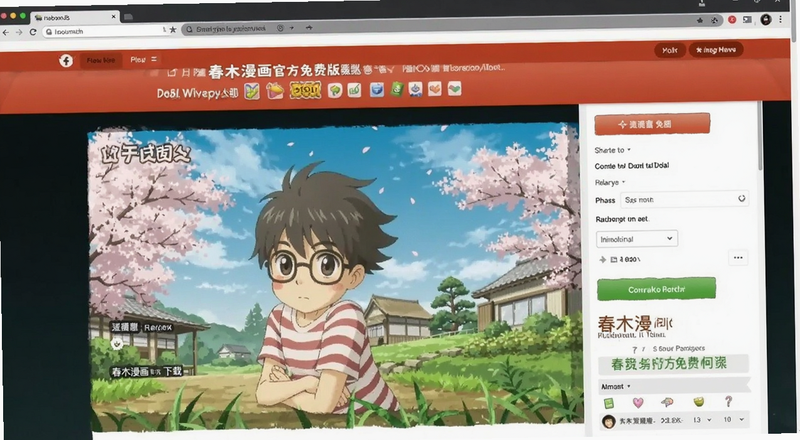This screenshot has height=440, width=800.
Task: Click the brain icon in sidebar row
Action: 666,402
